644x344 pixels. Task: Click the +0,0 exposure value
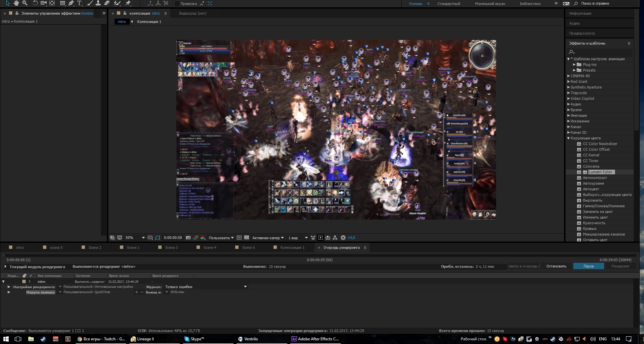[x=351, y=238]
